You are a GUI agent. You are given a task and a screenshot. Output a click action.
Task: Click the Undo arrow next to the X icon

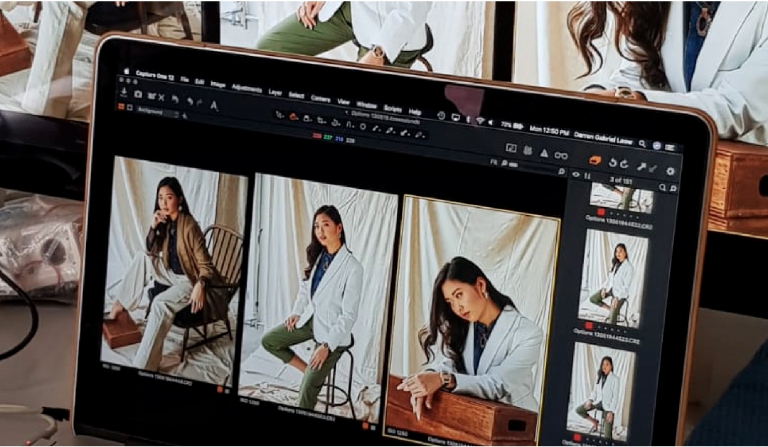tap(175, 99)
